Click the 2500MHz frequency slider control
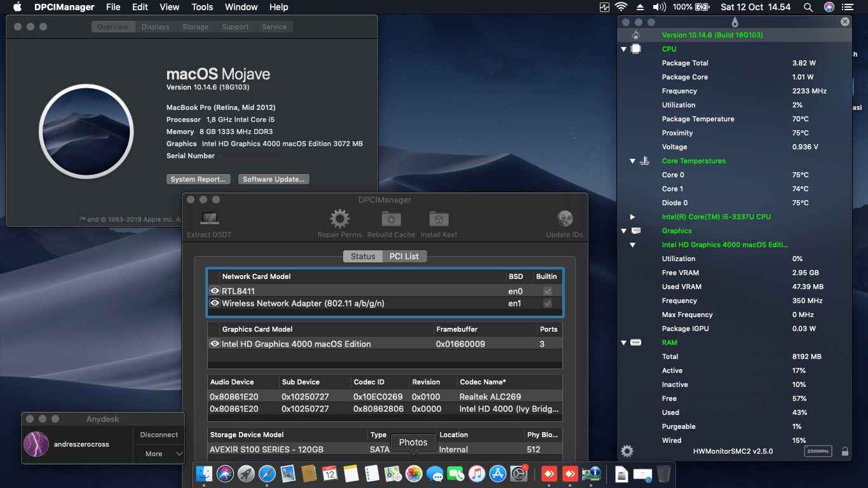The image size is (868, 488). tap(819, 451)
